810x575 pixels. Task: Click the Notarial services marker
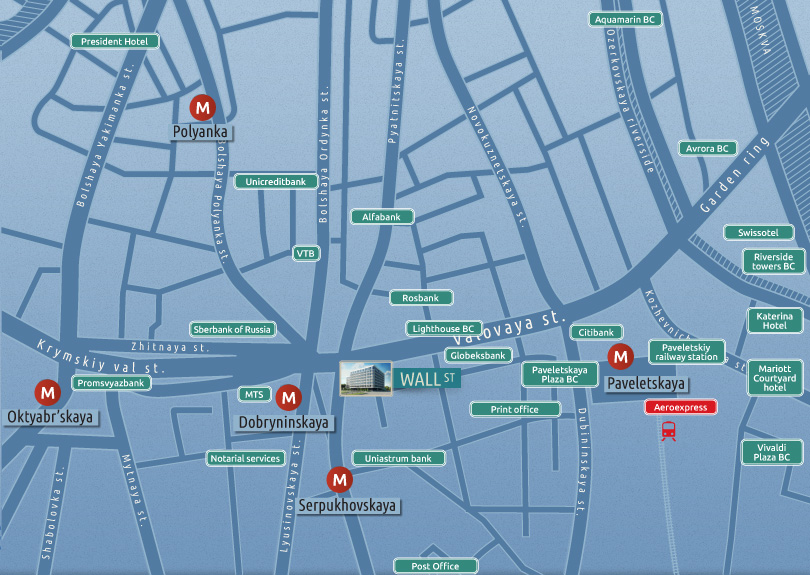tap(245, 459)
